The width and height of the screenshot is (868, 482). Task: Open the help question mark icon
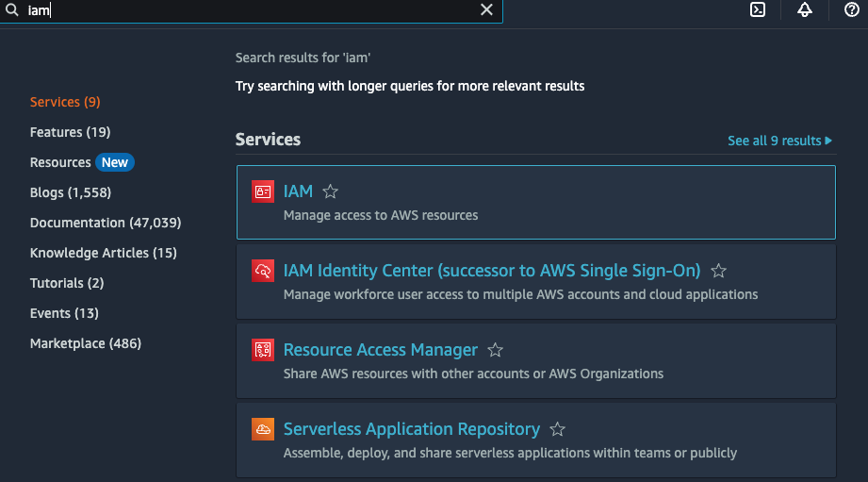851,10
